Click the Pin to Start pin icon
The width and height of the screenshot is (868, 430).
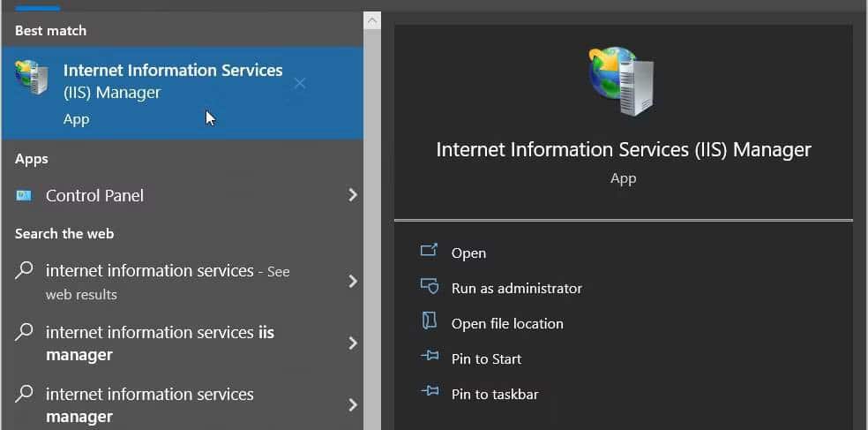tap(430, 357)
